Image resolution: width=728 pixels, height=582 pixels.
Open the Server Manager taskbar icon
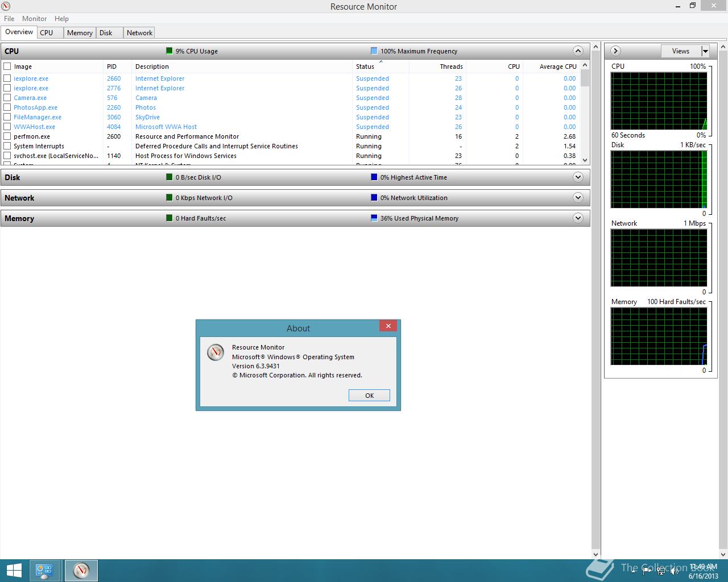coord(44,571)
